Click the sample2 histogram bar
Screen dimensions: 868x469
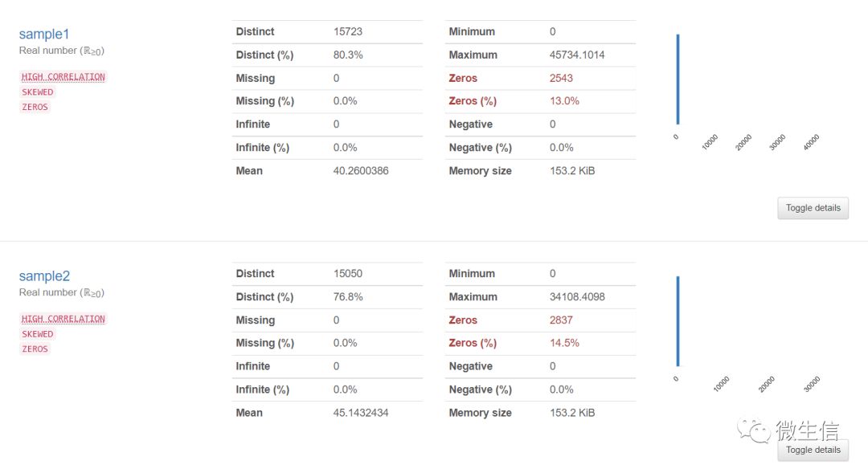pos(678,321)
